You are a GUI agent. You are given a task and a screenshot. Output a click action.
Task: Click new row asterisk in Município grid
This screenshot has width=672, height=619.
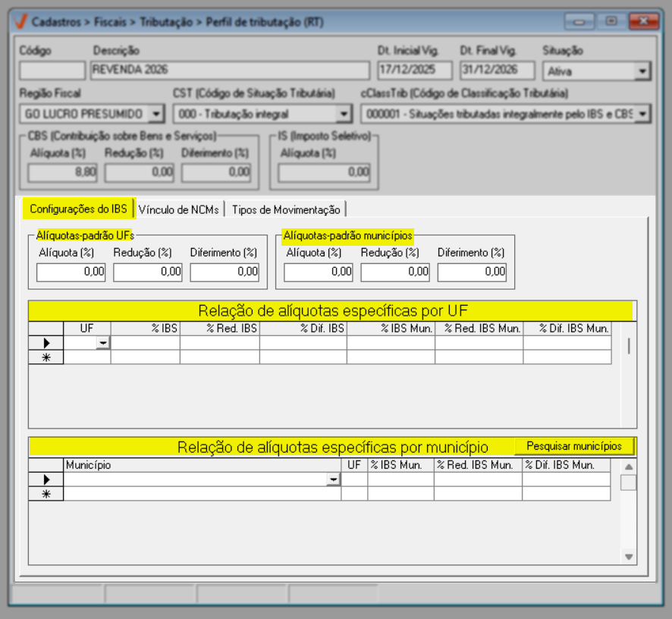click(x=46, y=494)
